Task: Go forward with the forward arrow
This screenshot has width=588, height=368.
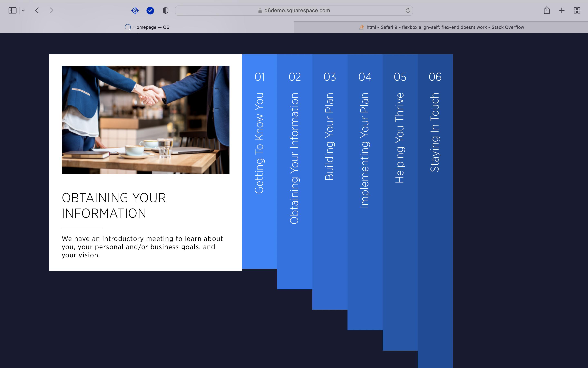Action: pos(51,10)
